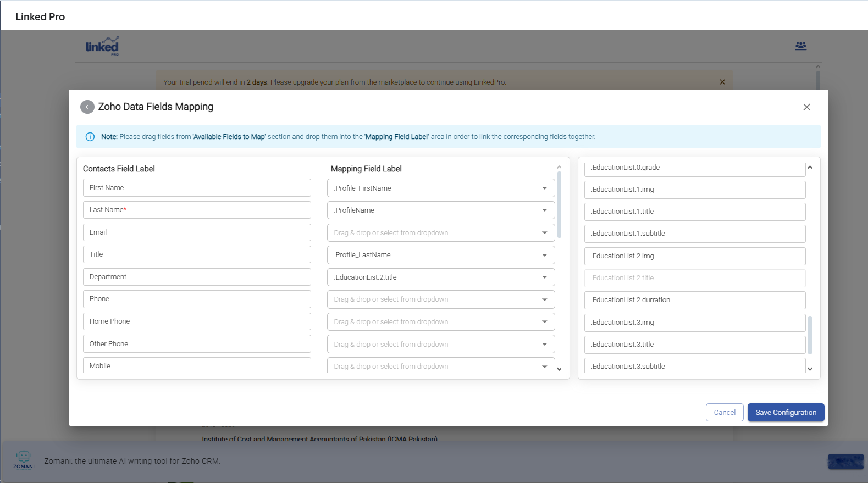868x483 pixels.
Task: Click Save Configuration button
Action: coord(785,413)
